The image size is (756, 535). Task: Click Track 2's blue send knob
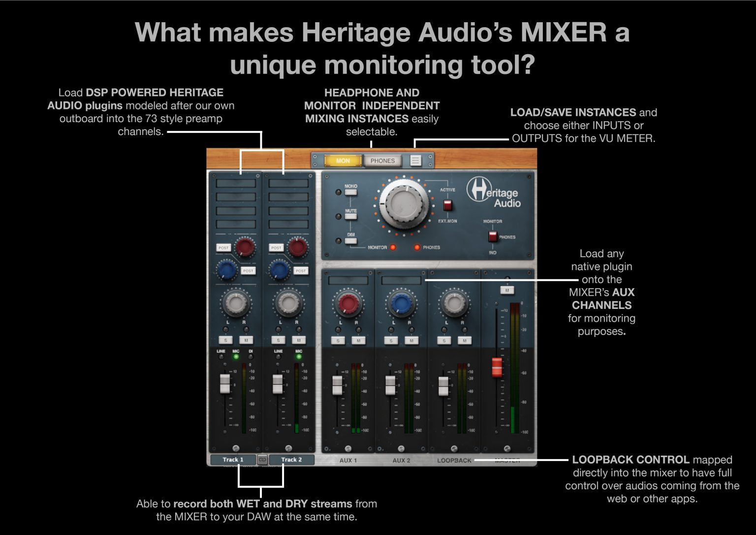click(x=279, y=270)
